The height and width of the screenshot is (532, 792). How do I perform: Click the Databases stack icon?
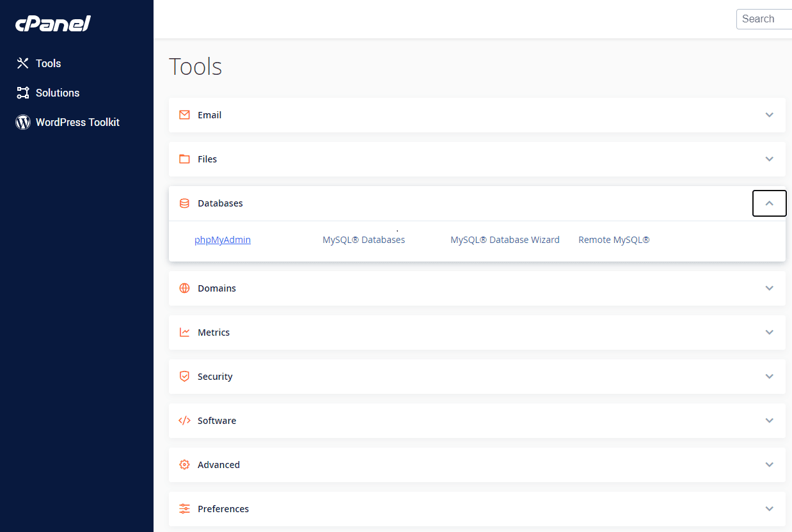pyautogui.click(x=184, y=203)
